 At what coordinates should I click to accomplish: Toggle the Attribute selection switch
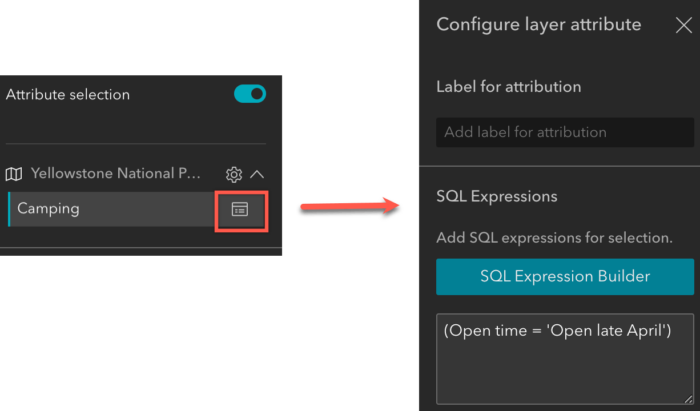[250, 94]
